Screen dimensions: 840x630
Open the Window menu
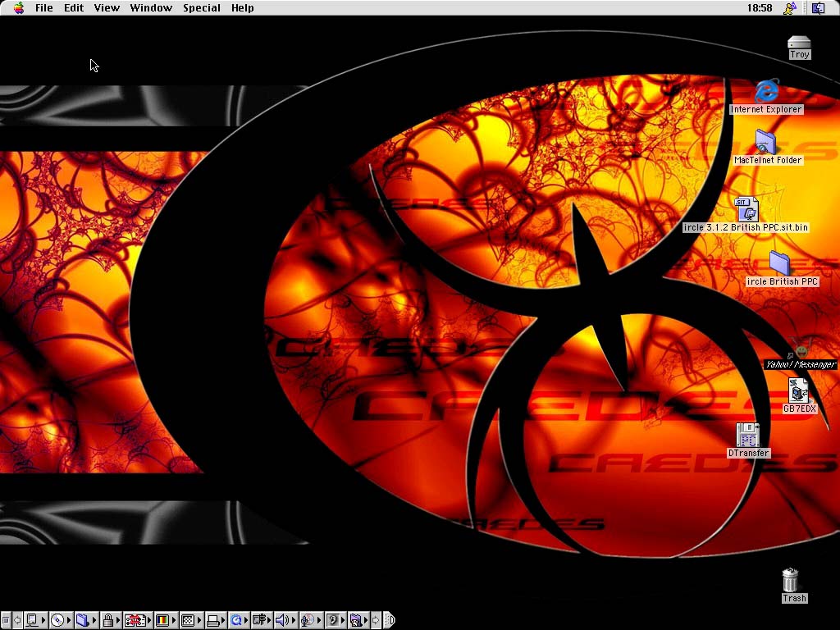(151, 7)
